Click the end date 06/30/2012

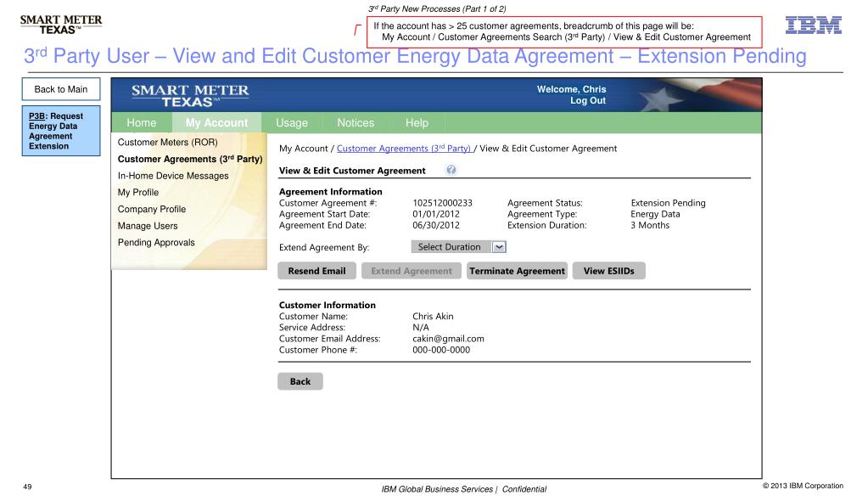click(x=435, y=226)
